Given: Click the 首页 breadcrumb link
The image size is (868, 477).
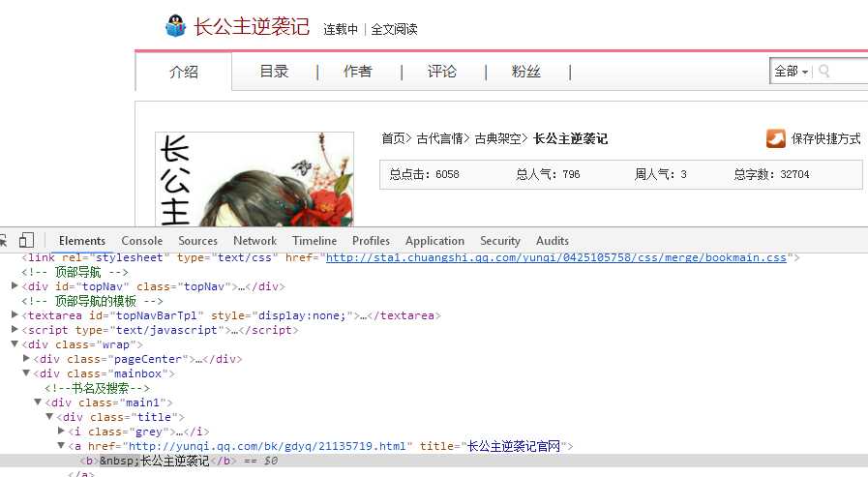Looking at the screenshot, I should click(393, 138).
